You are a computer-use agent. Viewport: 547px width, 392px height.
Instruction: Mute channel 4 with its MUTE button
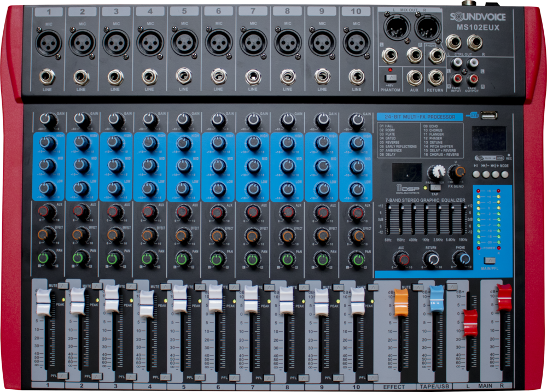click(165, 286)
